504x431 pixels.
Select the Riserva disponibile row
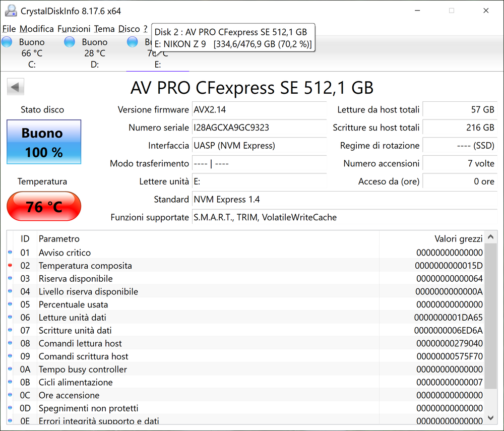tap(245, 279)
